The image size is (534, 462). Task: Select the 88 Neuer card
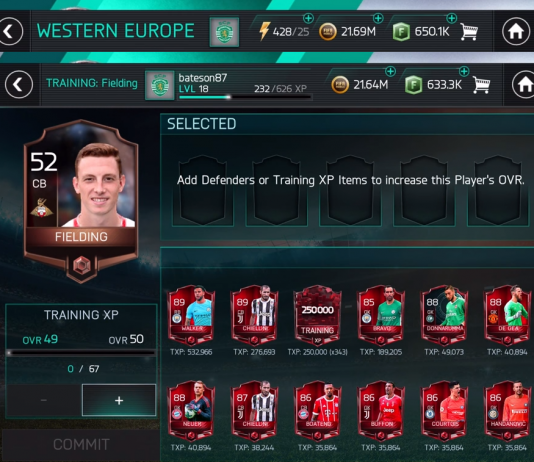[191, 411]
